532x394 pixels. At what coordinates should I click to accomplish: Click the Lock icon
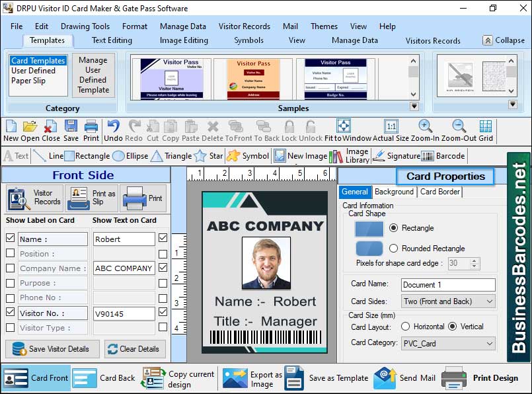pyautogui.click(x=289, y=131)
